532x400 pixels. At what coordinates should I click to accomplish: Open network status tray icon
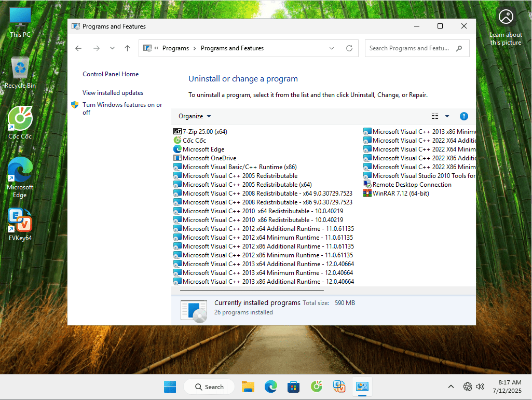468,387
